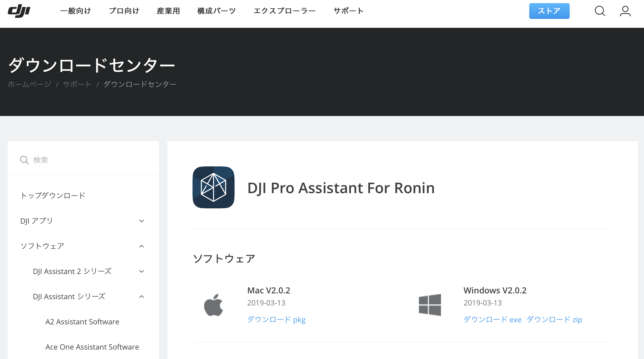644x359 pixels.
Task: Open the 一般向け navigation menu
Action: pos(76,11)
